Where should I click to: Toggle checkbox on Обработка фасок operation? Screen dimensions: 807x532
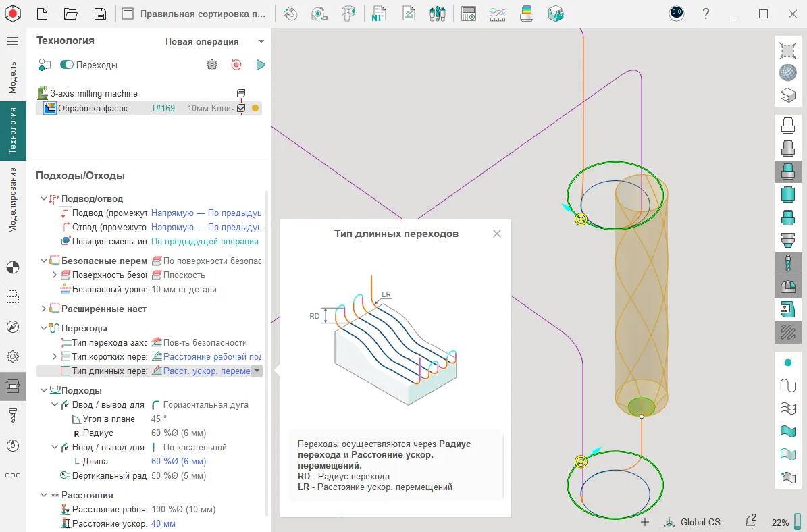[x=241, y=108]
